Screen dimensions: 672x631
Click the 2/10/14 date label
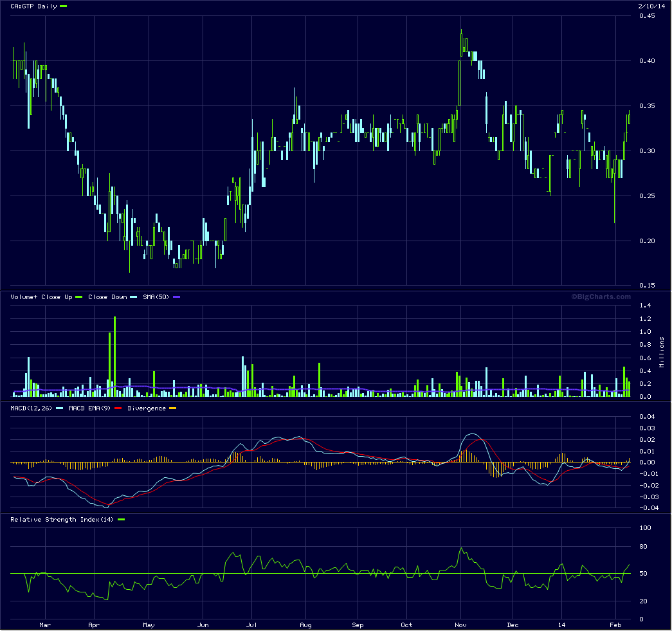point(650,6)
